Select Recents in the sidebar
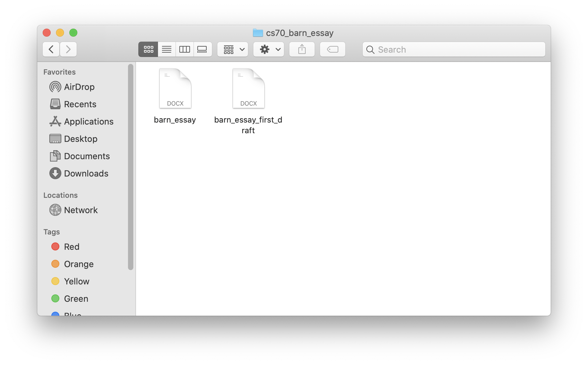 pos(80,104)
